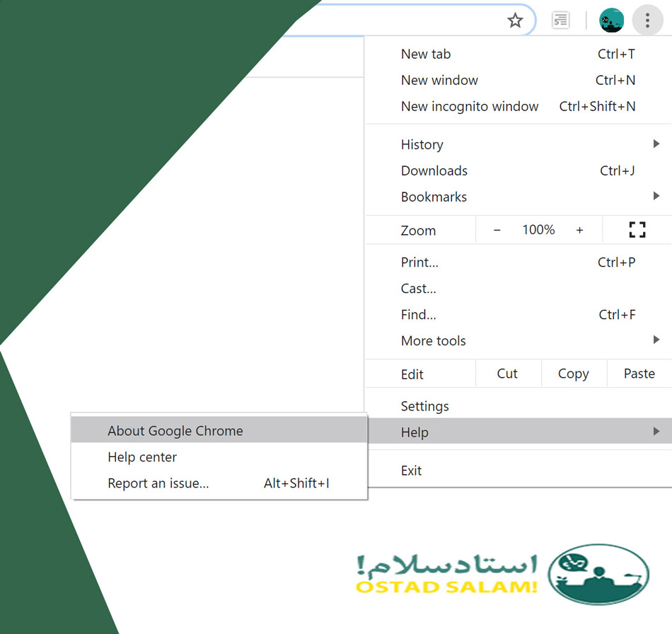Open the Downloads menu item
Screen dimensions: 672x634
pos(434,171)
